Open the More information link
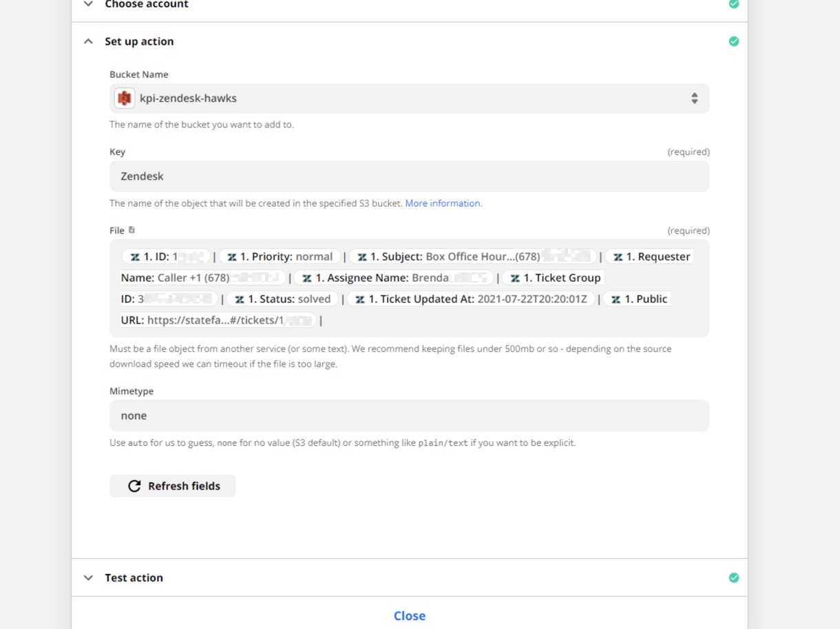Screen dimensions: 840x629 tap(443, 203)
